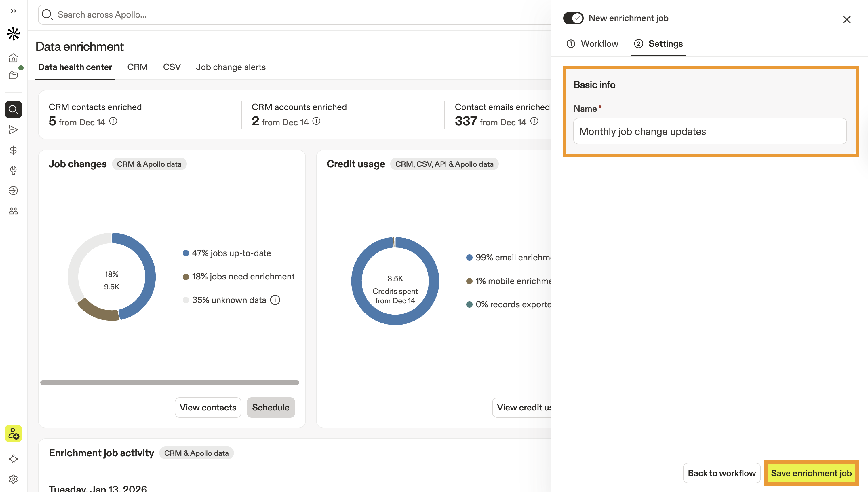Click info icon beside 35% unknown data
Viewport: 868px width, 492px height.
(275, 300)
